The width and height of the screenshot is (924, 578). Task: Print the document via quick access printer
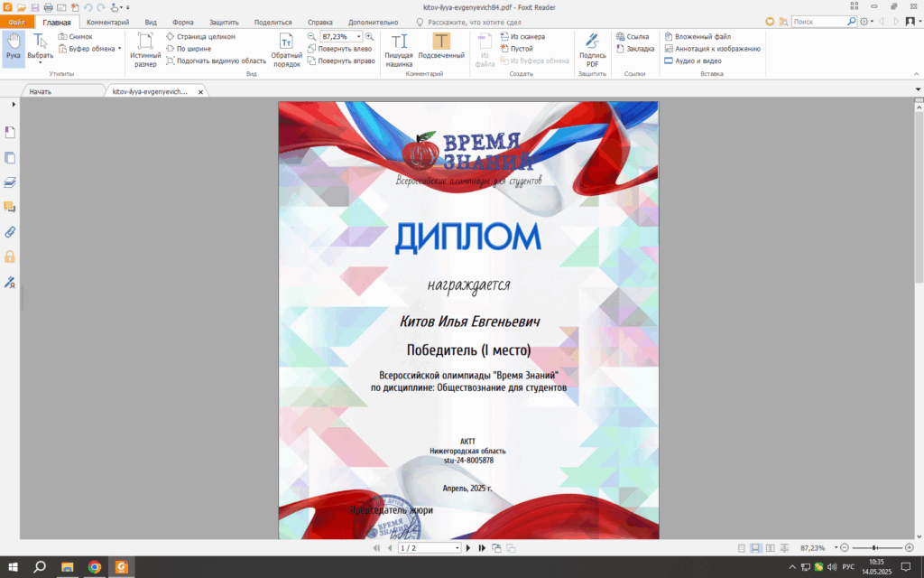coord(49,7)
